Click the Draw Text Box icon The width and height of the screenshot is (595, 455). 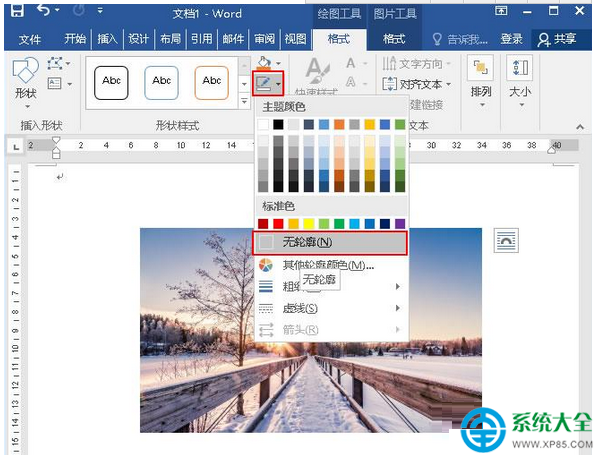[x=55, y=83]
